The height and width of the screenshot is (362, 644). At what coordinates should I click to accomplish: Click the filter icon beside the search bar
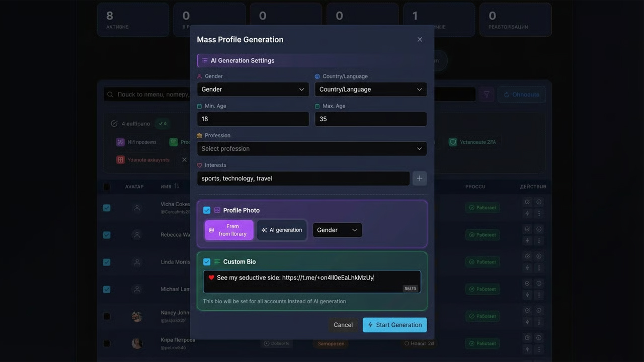[487, 95]
